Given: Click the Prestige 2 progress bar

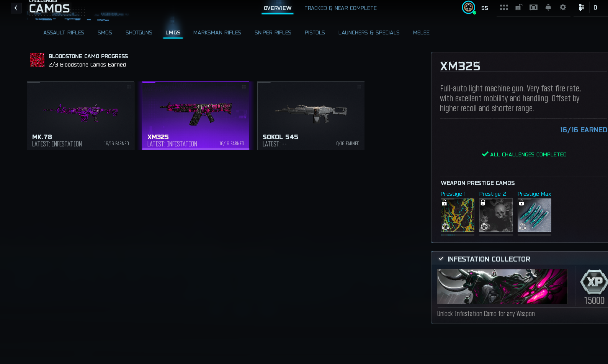Looking at the screenshot, I should coord(496,235).
